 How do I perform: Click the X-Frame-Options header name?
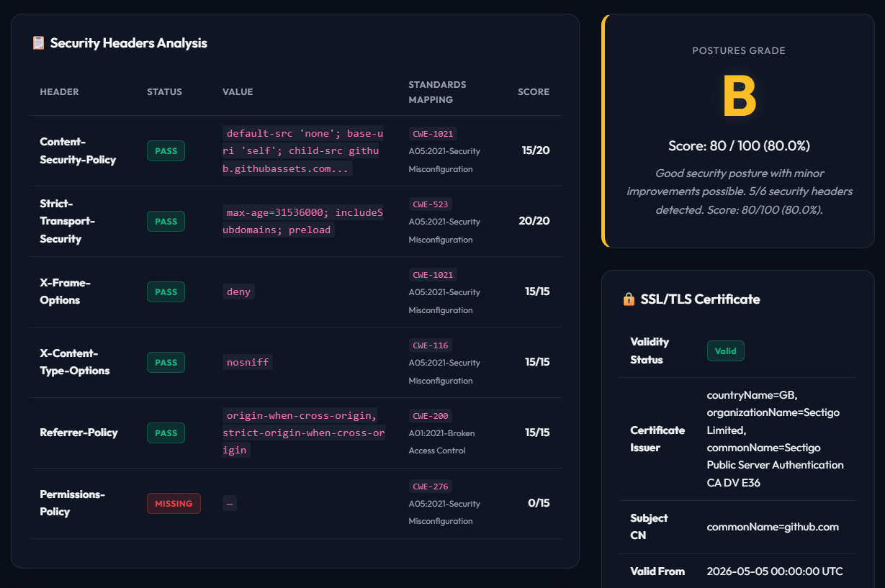click(x=65, y=291)
